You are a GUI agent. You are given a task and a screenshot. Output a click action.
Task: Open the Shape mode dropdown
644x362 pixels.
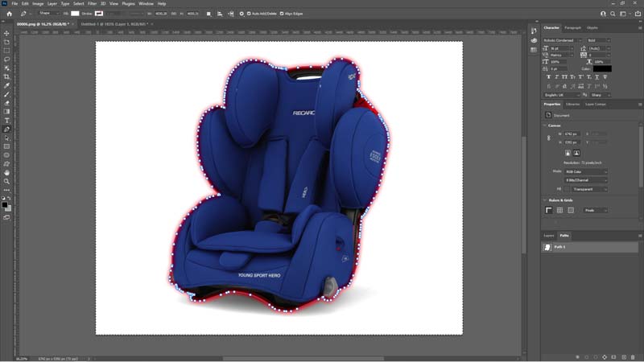coord(48,14)
